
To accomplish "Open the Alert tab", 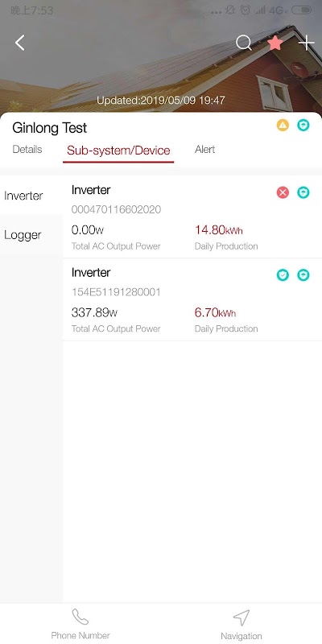I will [205, 150].
